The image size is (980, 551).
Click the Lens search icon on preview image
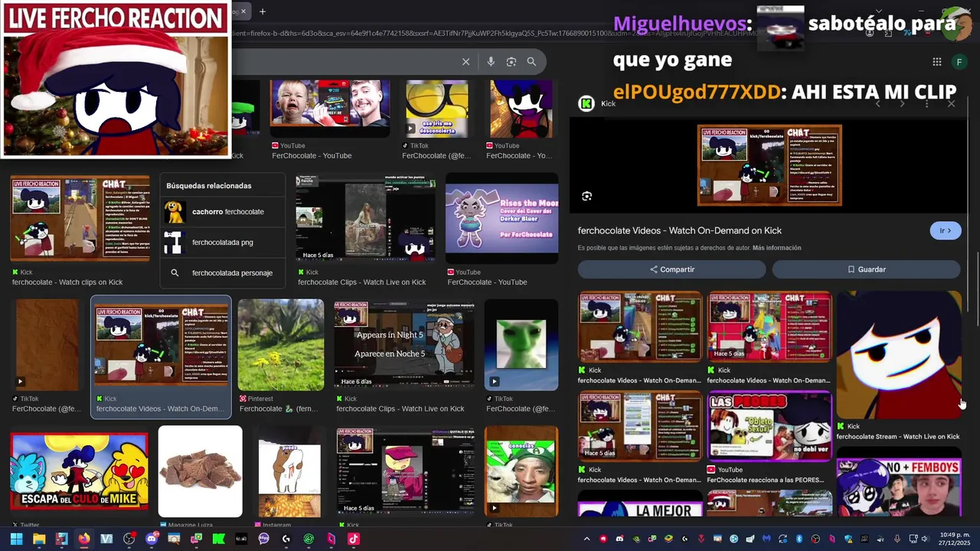point(586,196)
